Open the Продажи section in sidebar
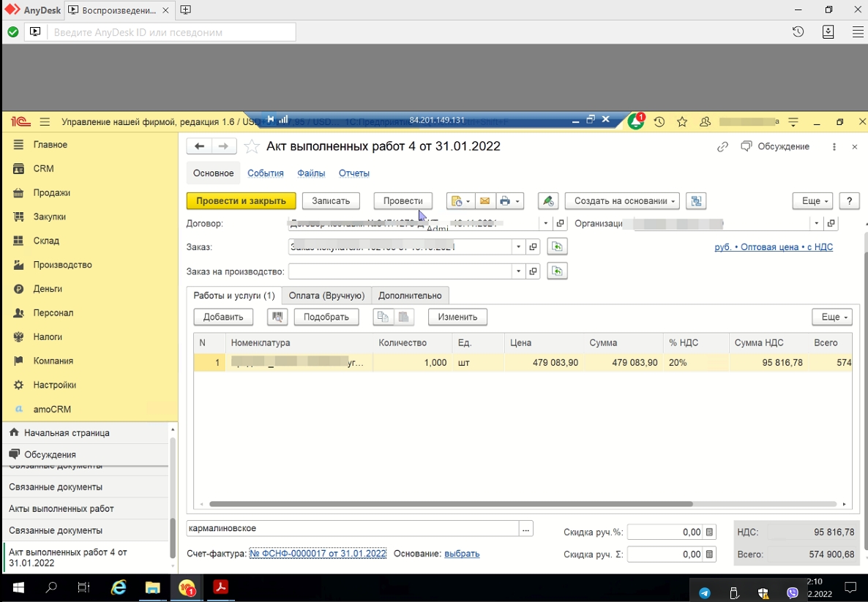This screenshot has width=868, height=602. pyautogui.click(x=51, y=192)
